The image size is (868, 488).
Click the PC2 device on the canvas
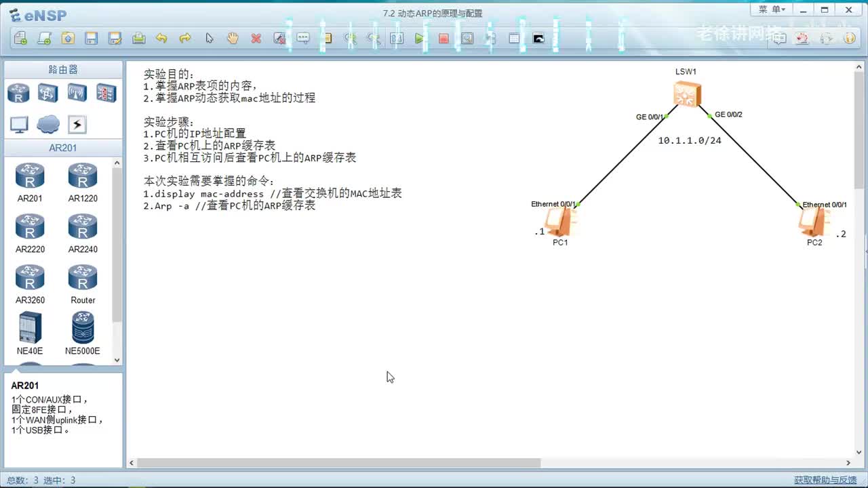(814, 222)
